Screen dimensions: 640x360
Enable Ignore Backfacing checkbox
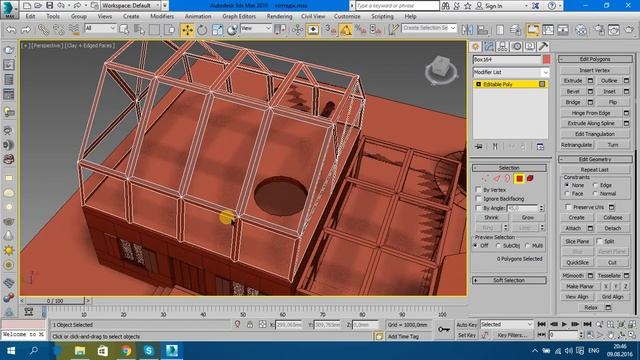coord(478,199)
